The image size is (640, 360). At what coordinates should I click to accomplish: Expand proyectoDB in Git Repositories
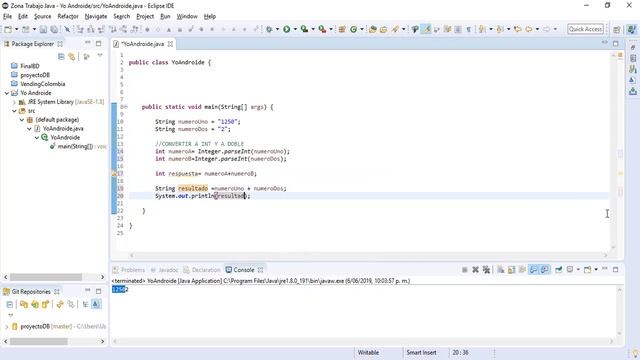7,327
